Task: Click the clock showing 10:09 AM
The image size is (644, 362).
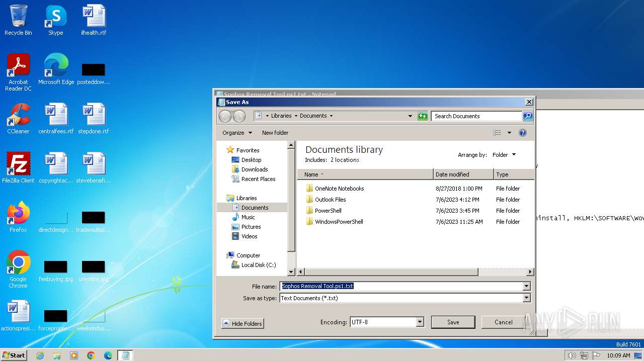Action: tap(618, 355)
